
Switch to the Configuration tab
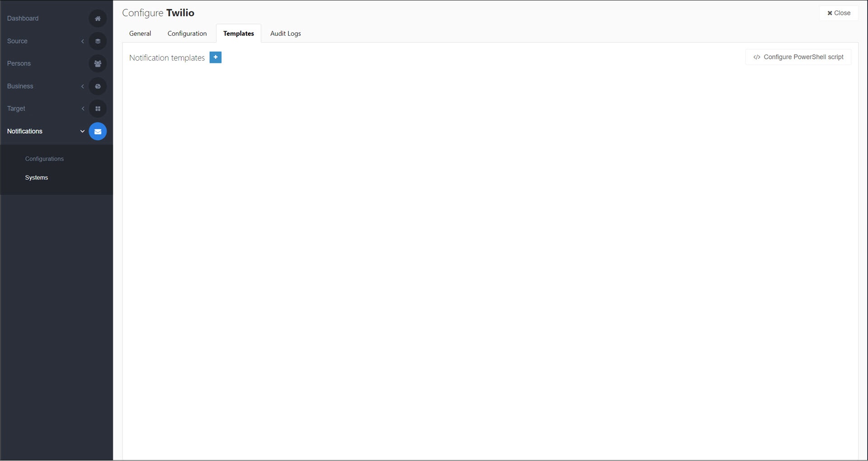[187, 33]
